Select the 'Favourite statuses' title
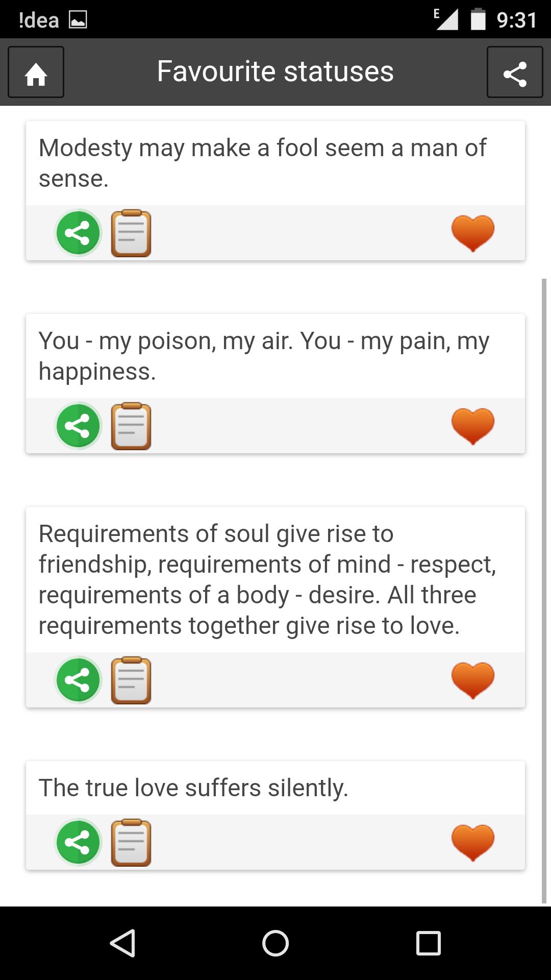551x980 pixels. pyautogui.click(x=275, y=71)
